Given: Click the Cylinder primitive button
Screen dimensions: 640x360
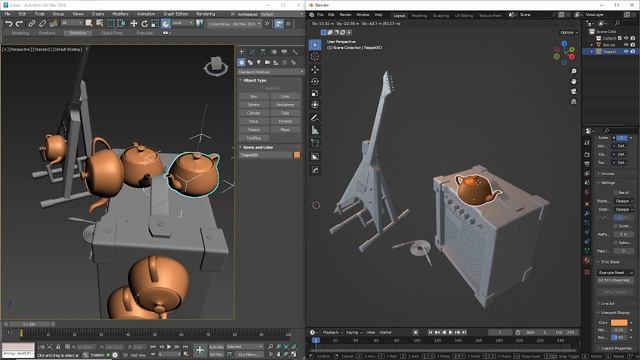Looking at the screenshot, I should [254, 113].
